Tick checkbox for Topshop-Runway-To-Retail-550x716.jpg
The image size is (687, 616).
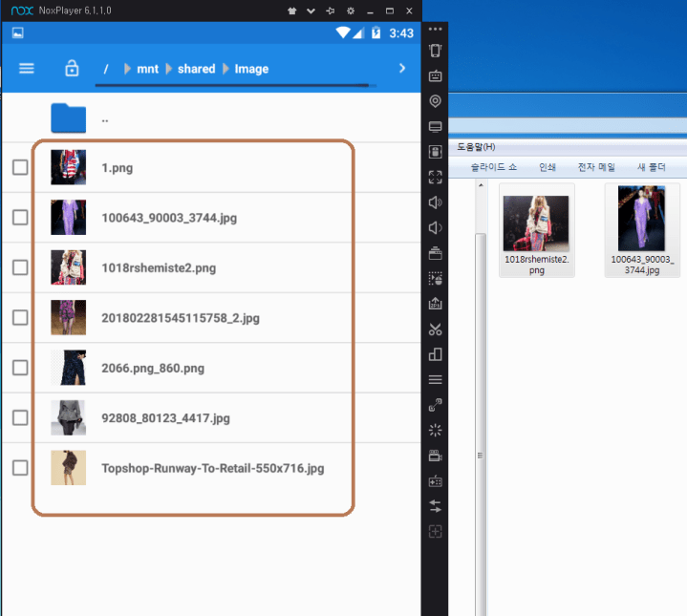(x=20, y=468)
